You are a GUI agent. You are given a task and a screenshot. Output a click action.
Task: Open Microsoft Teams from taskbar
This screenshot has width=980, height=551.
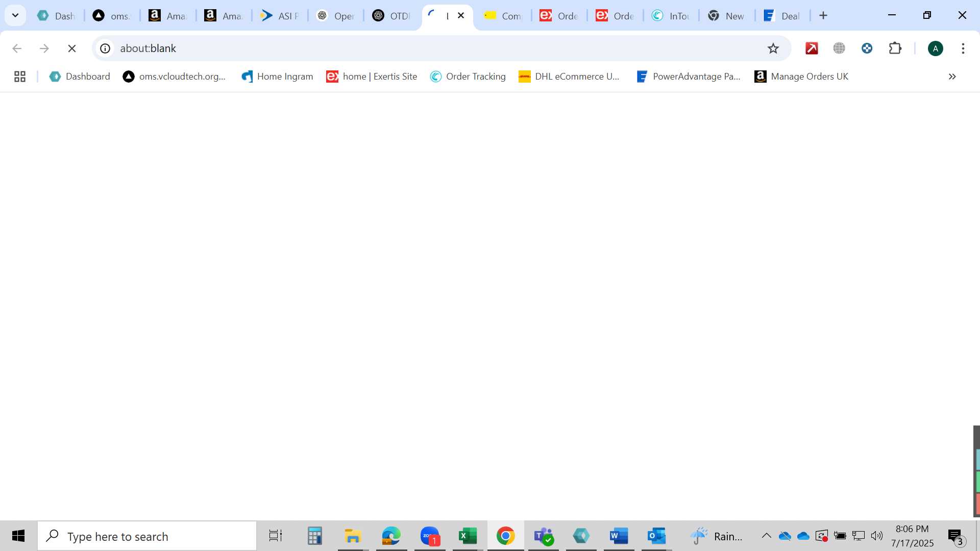tap(543, 536)
